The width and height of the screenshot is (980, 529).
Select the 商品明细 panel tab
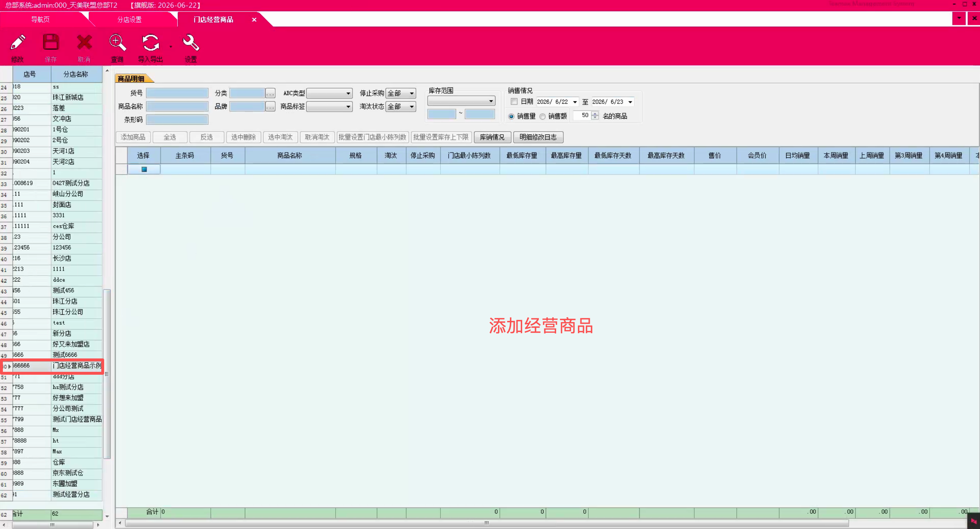[131, 79]
